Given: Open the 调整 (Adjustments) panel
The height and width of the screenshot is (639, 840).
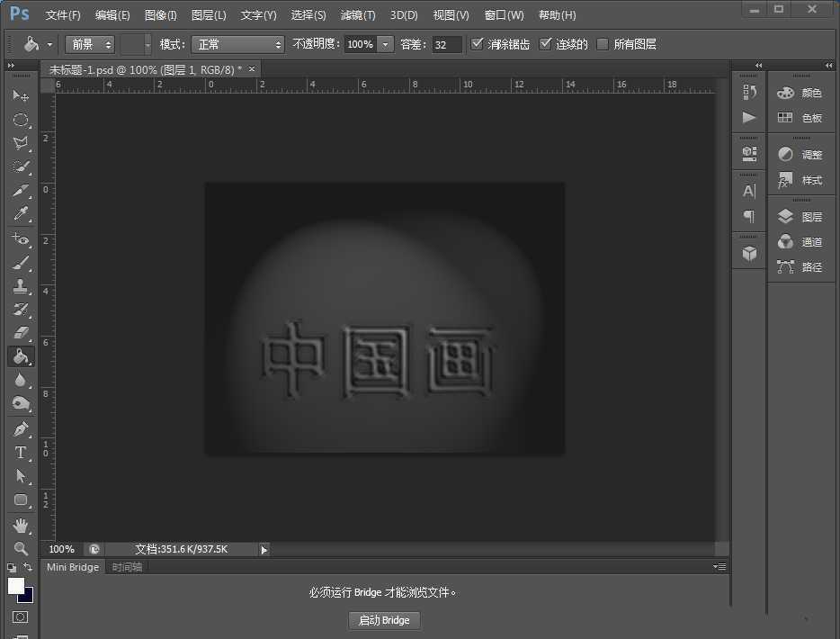Looking at the screenshot, I should pos(800,154).
